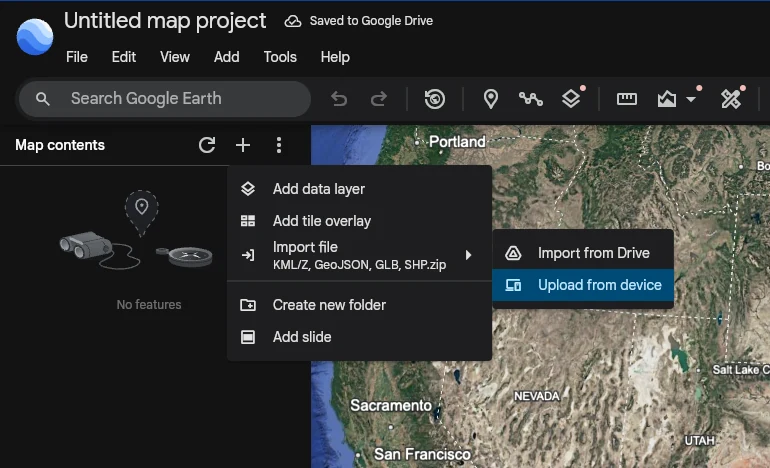Choose Add data layer
The height and width of the screenshot is (468, 770).
pos(359,189)
